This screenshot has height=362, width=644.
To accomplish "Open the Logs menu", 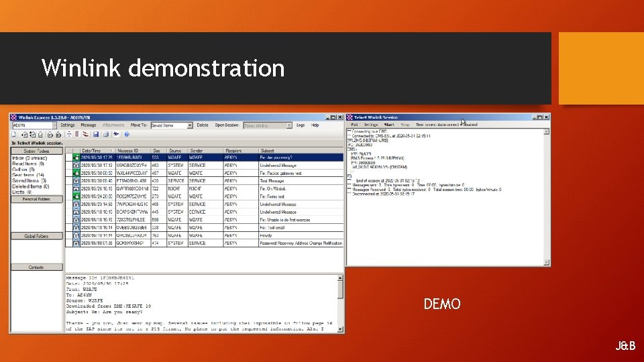I will click(301, 125).
